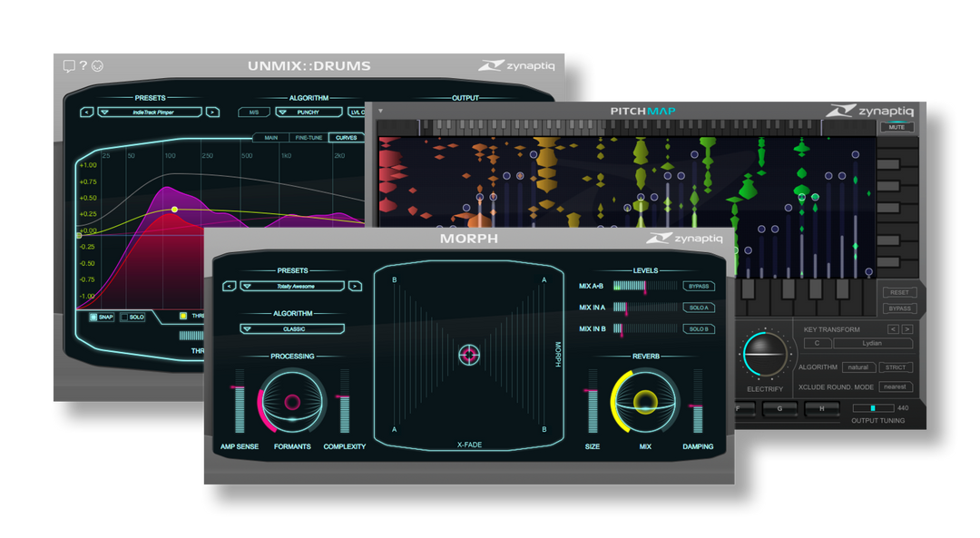
Task: Toggle BYPASS in PITCHMAP
Action: point(899,308)
